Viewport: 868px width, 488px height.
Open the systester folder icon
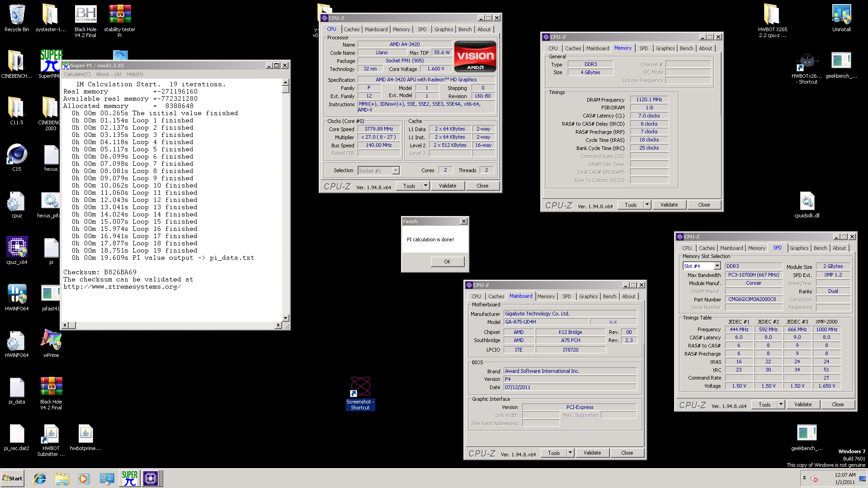(51, 18)
